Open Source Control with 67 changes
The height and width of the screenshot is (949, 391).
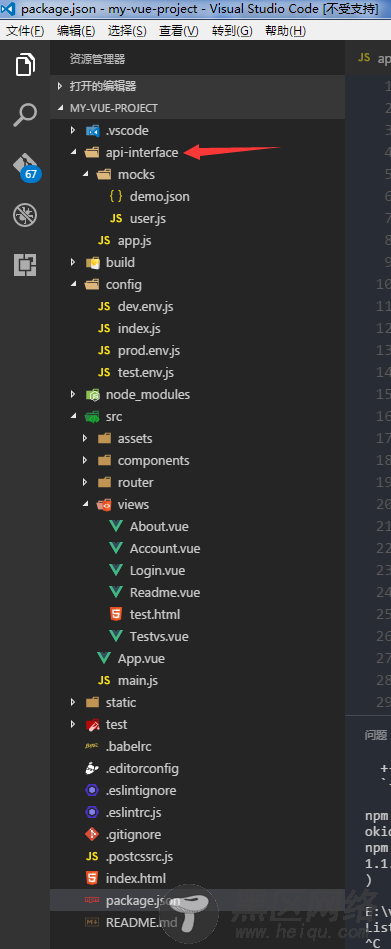(x=26, y=166)
